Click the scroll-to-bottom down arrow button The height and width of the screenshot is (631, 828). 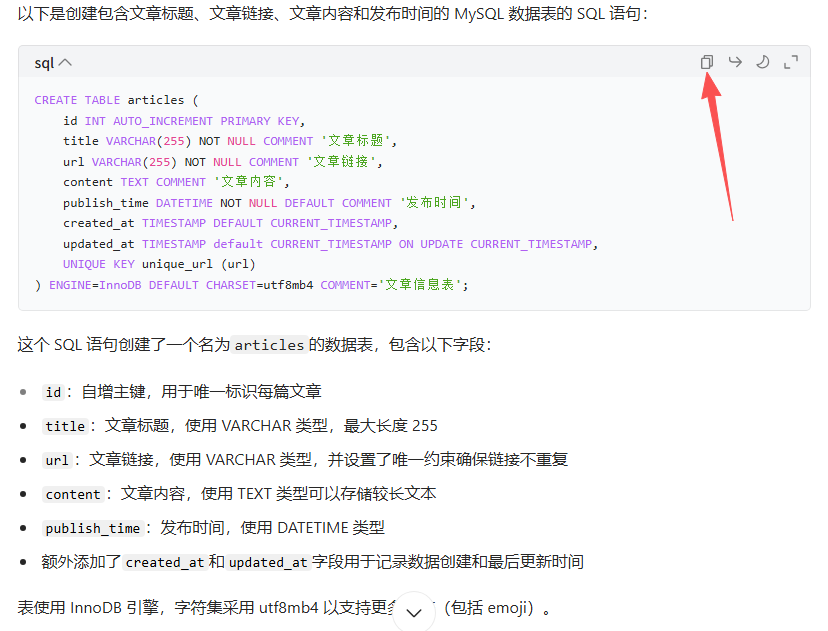tap(414, 613)
